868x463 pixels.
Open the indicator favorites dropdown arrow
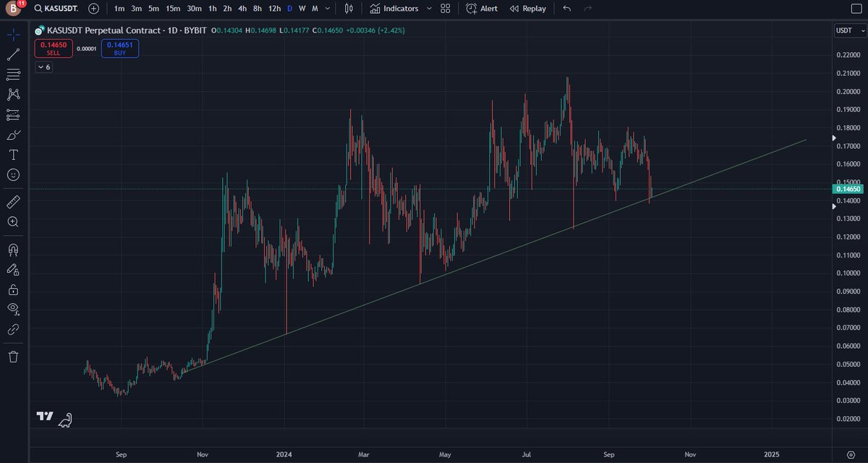tap(428, 9)
